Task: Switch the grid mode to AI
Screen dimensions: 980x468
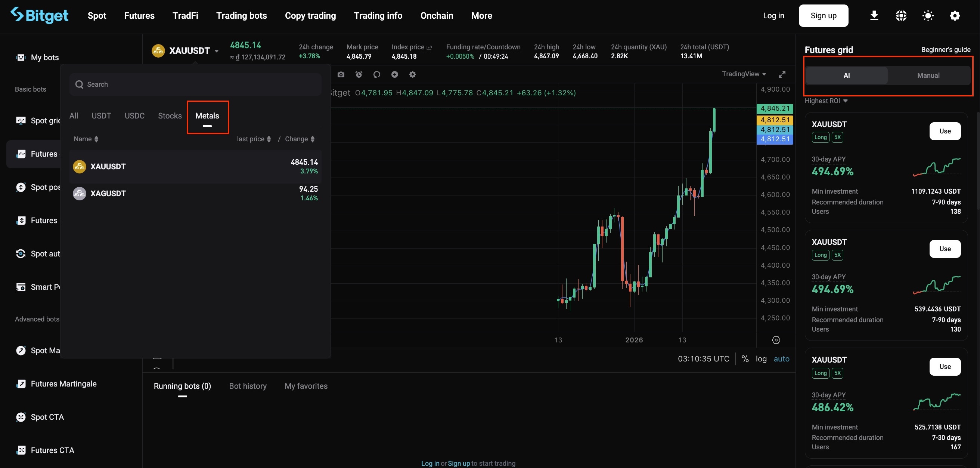Action: (x=846, y=75)
